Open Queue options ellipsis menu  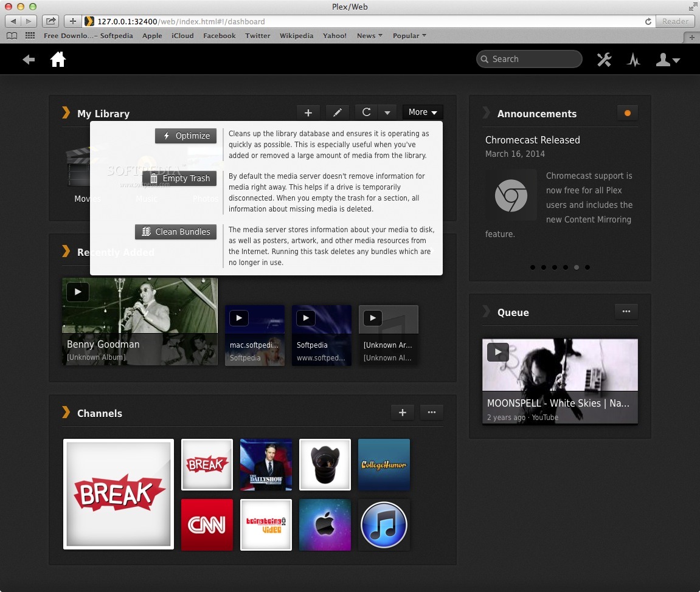click(626, 311)
